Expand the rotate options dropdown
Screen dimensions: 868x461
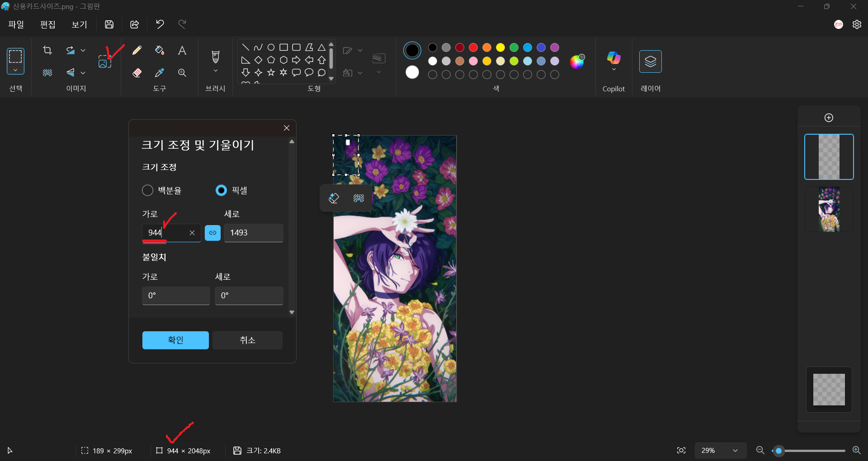tap(83, 50)
